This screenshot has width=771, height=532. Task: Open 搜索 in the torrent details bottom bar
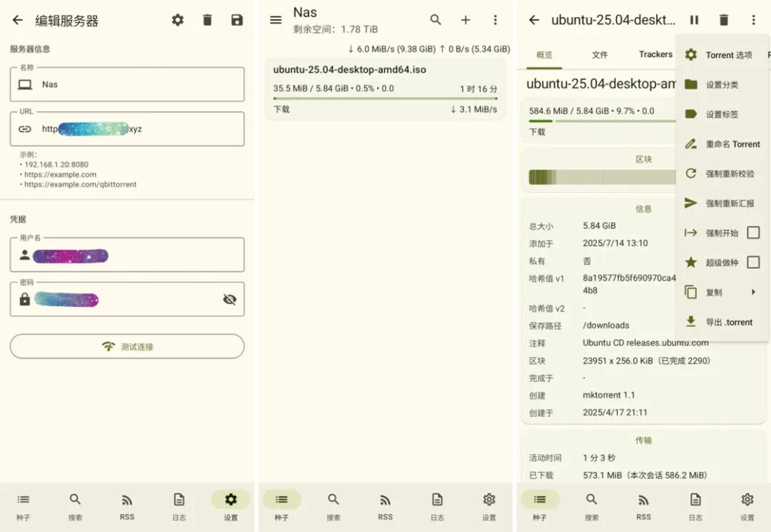[592, 506]
